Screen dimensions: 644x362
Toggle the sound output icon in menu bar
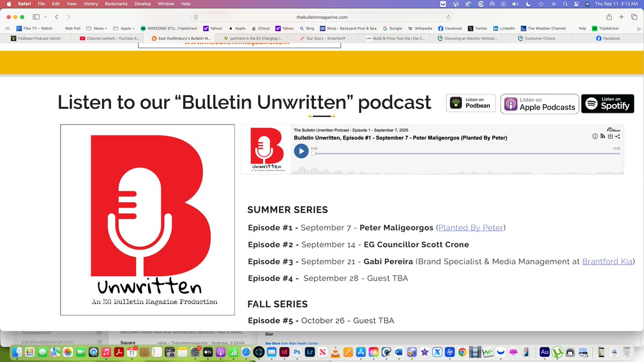[514, 4]
